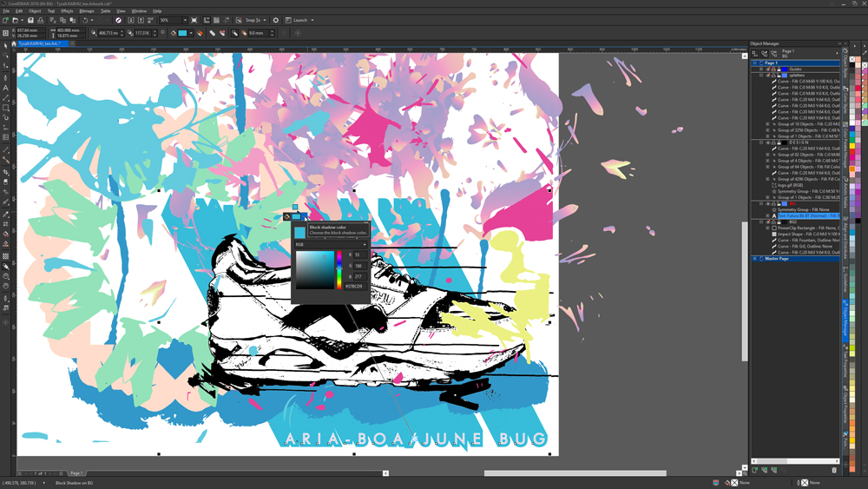The width and height of the screenshot is (868, 489).
Task: Click the Undo arrow icon
Action: tap(84, 20)
